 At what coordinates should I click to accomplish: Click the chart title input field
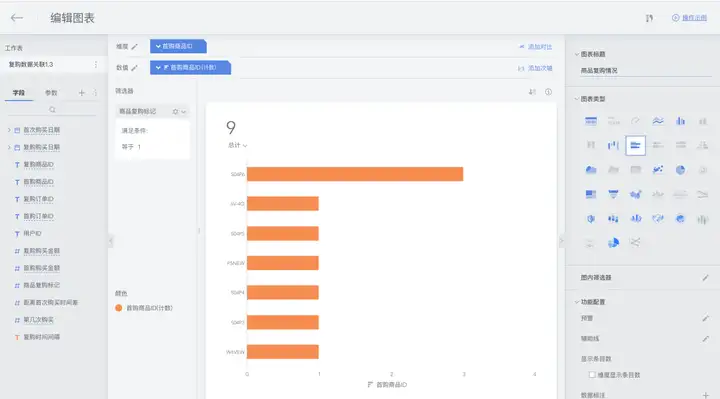tap(645, 71)
